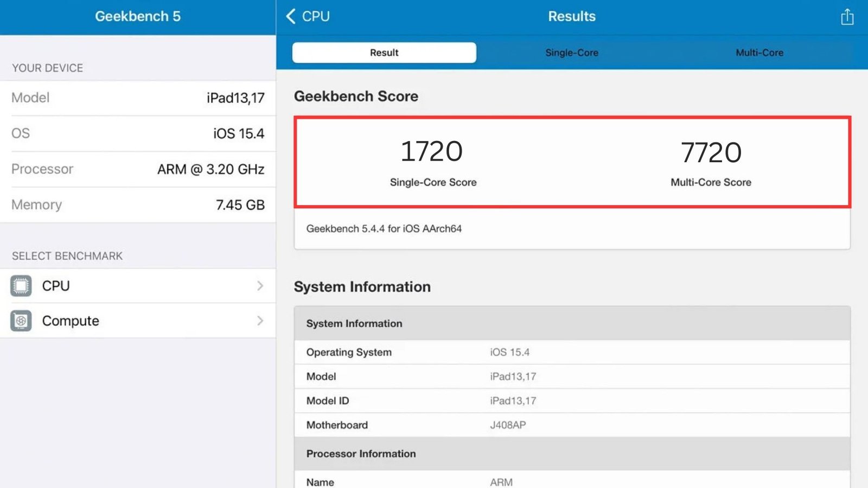Expand the CPU benchmark row chevron
868x488 pixels.
[x=260, y=286]
